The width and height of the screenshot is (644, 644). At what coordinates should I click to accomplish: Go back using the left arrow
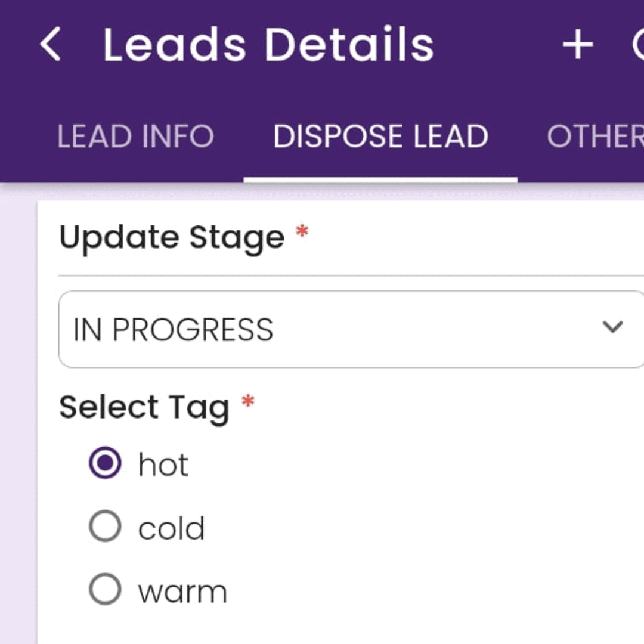[51, 45]
